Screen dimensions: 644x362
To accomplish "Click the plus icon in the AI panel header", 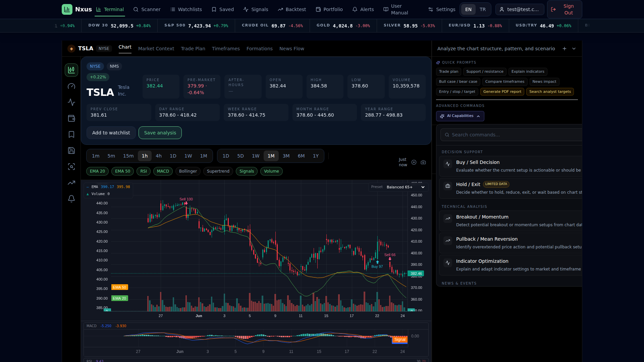I will pos(565,49).
